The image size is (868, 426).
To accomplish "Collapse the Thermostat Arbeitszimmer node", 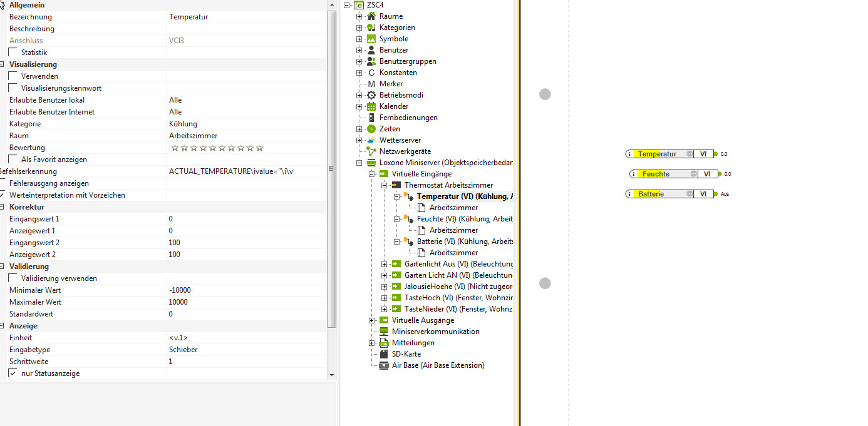I will point(385,185).
